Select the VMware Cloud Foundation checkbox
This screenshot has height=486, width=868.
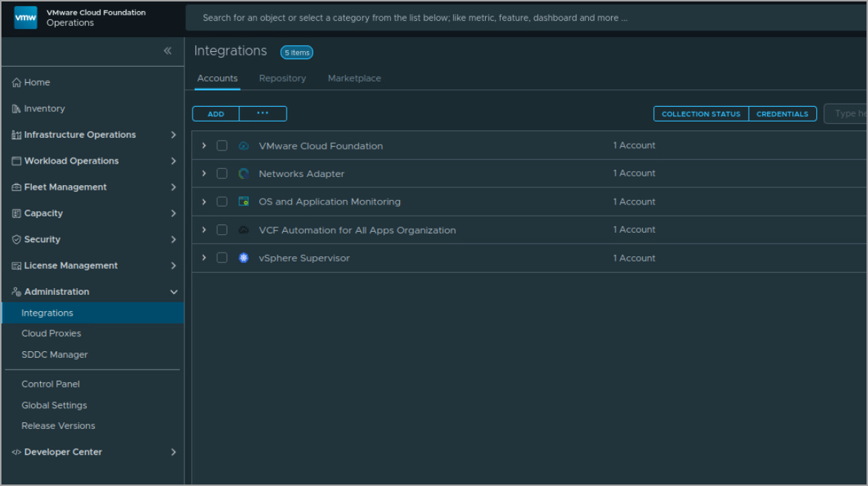tap(222, 146)
